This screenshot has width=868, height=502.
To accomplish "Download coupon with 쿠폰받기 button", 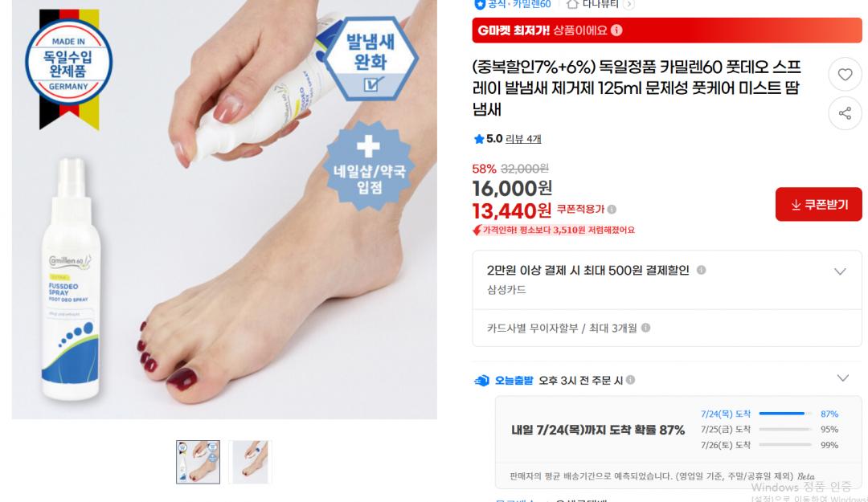I will click(818, 204).
